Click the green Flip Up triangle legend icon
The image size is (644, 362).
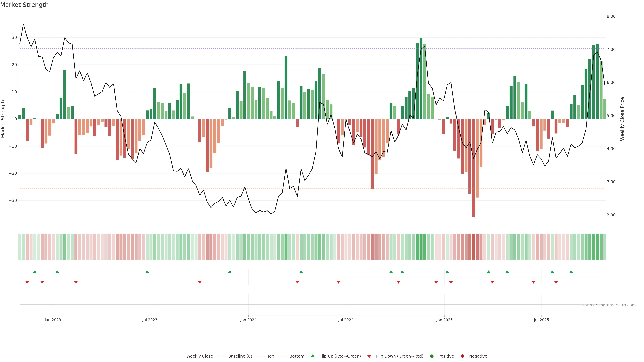click(312, 356)
